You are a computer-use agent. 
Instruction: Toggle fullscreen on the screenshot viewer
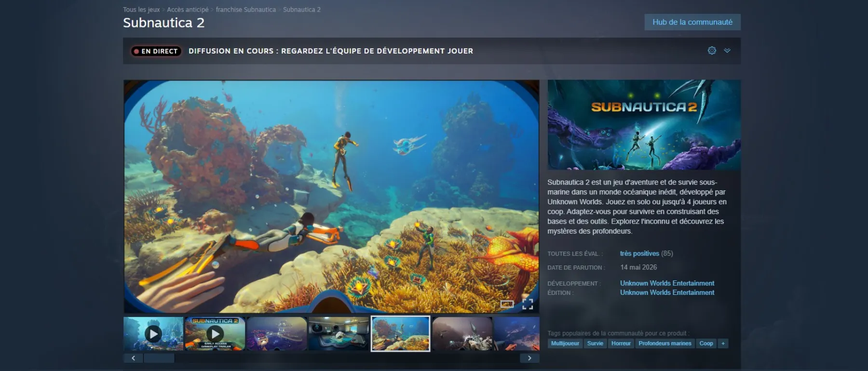[x=528, y=304]
